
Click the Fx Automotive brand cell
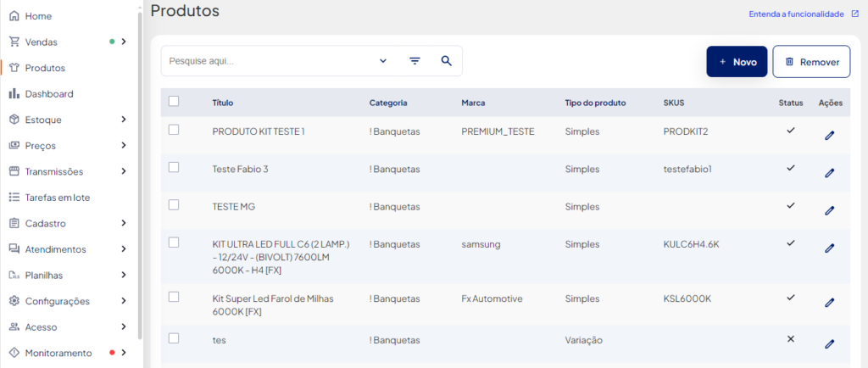[x=492, y=298]
